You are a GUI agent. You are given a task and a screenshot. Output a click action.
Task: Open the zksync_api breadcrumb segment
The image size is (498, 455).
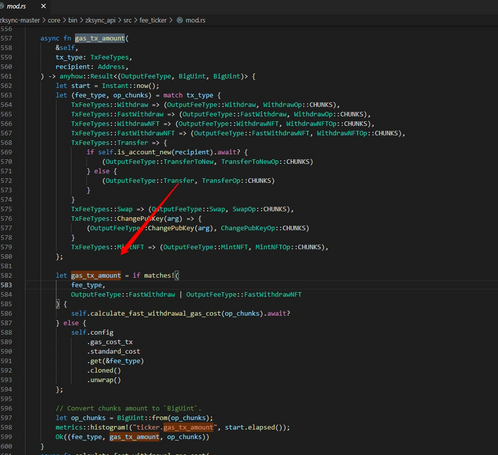click(x=100, y=20)
